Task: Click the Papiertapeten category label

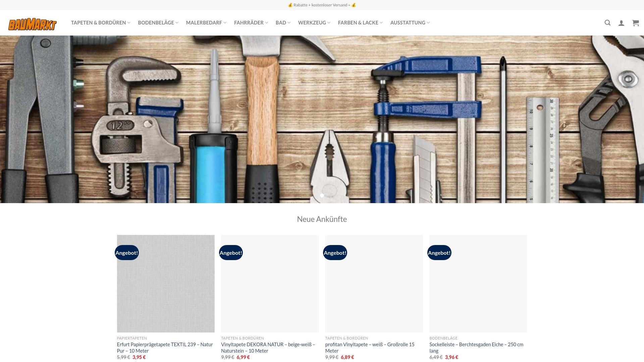Action: click(132, 338)
